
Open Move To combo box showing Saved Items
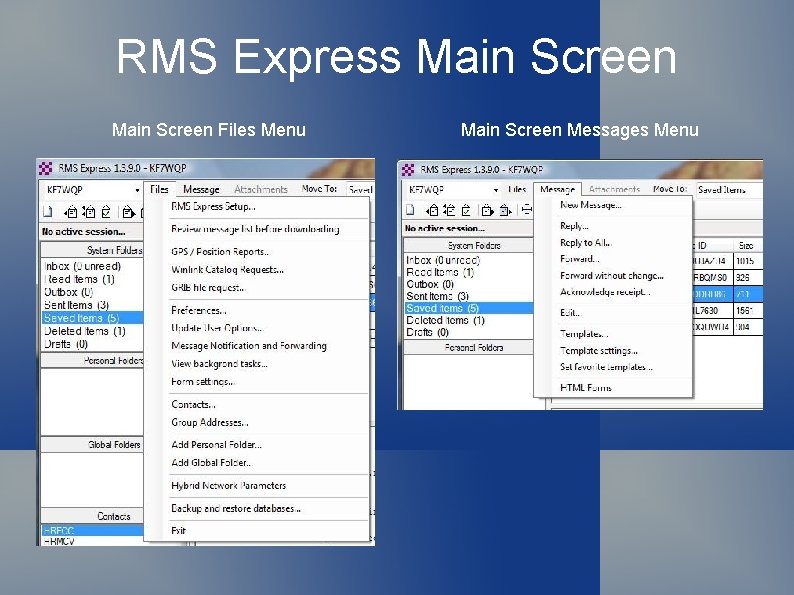(729, 190)
